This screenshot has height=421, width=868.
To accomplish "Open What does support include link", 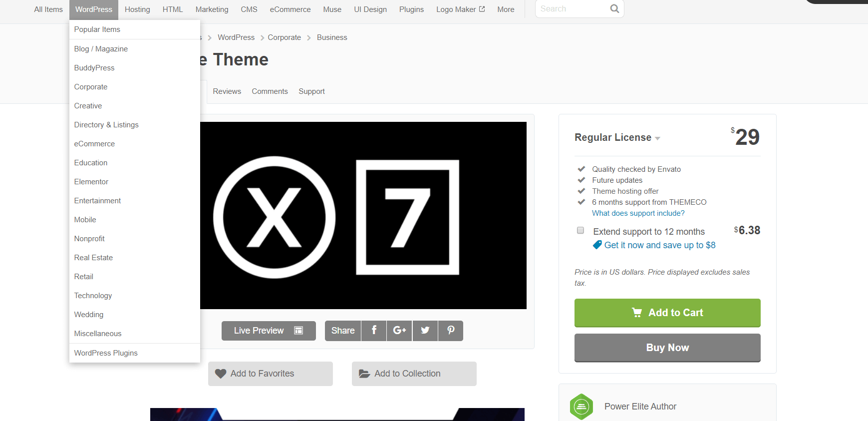I will 638,213.
